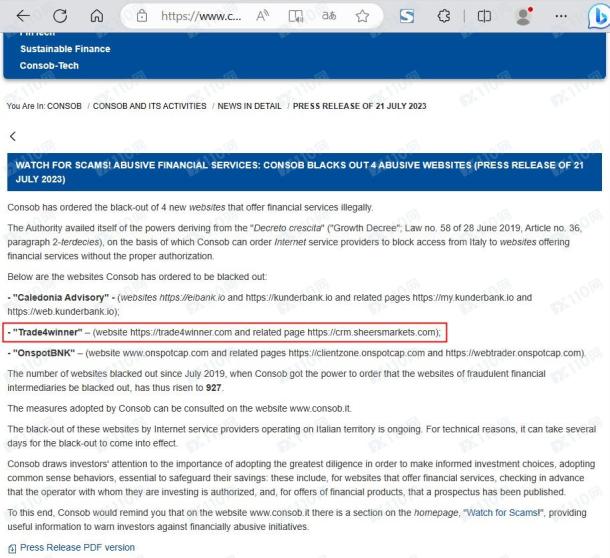Go to CONSOB breadcrumb link
Image resolution: width=610 pixels, height=558 pixels.
tap(64, 106)
